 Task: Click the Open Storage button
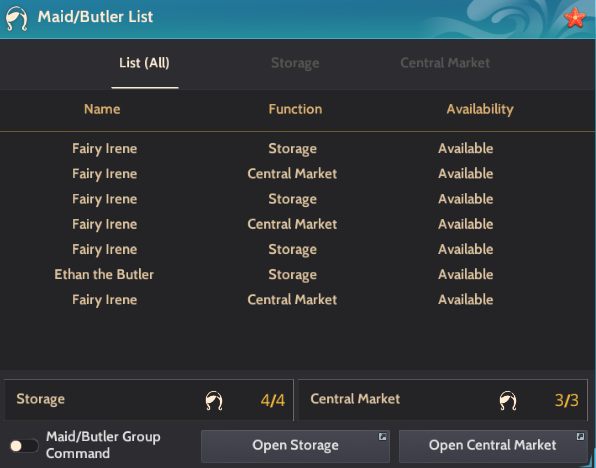pos(295,446)
